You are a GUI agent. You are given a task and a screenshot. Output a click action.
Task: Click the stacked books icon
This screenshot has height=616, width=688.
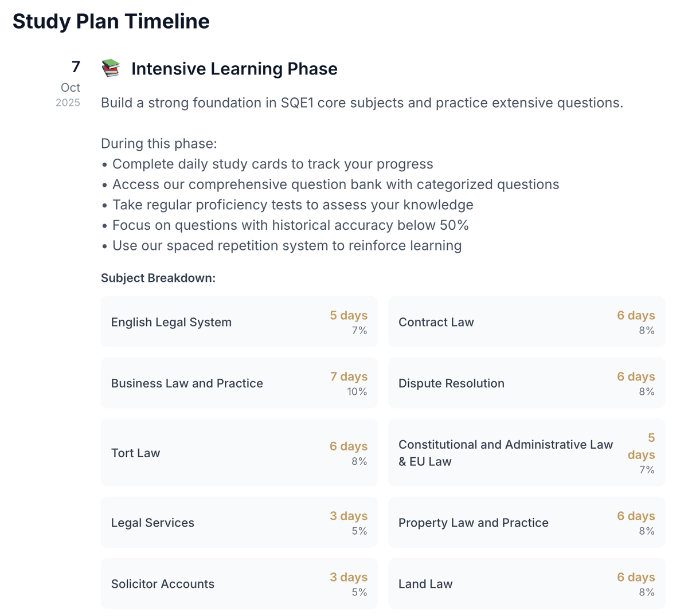point(111,68)
